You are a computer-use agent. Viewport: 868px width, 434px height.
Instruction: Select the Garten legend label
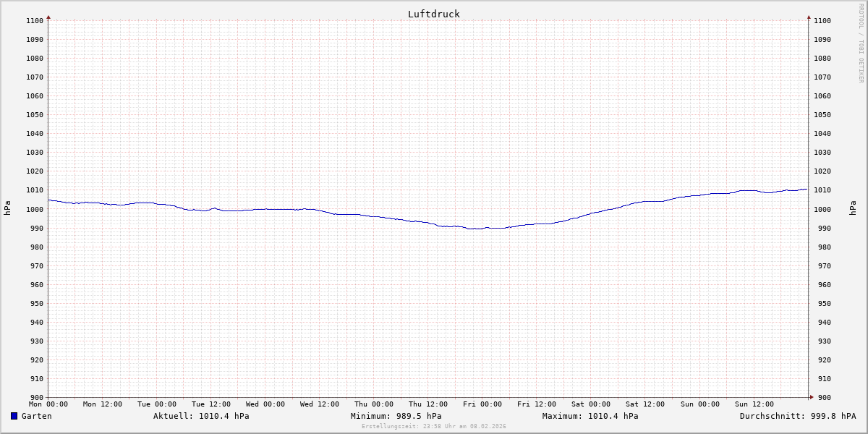[x=36, y=416]
